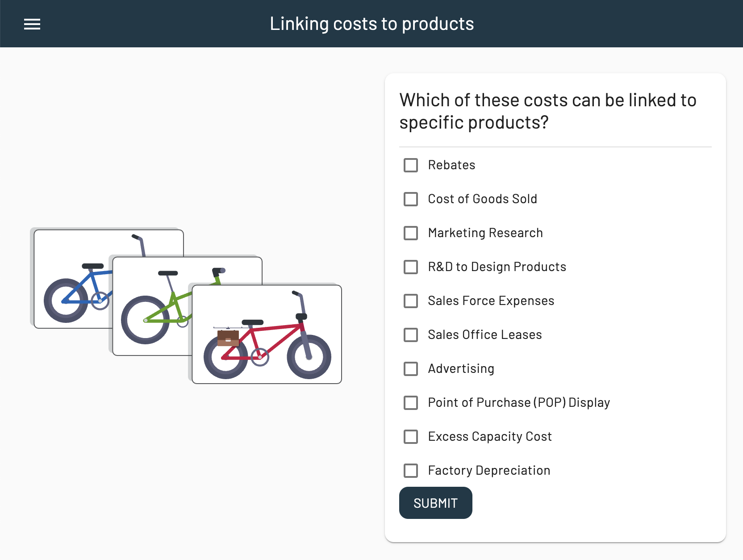Image resolution: width=743 pixels, height=560 pixels.
Task: Check the Marketing Research checkbox
Action: pyautogui.click(x=410, y=233)
